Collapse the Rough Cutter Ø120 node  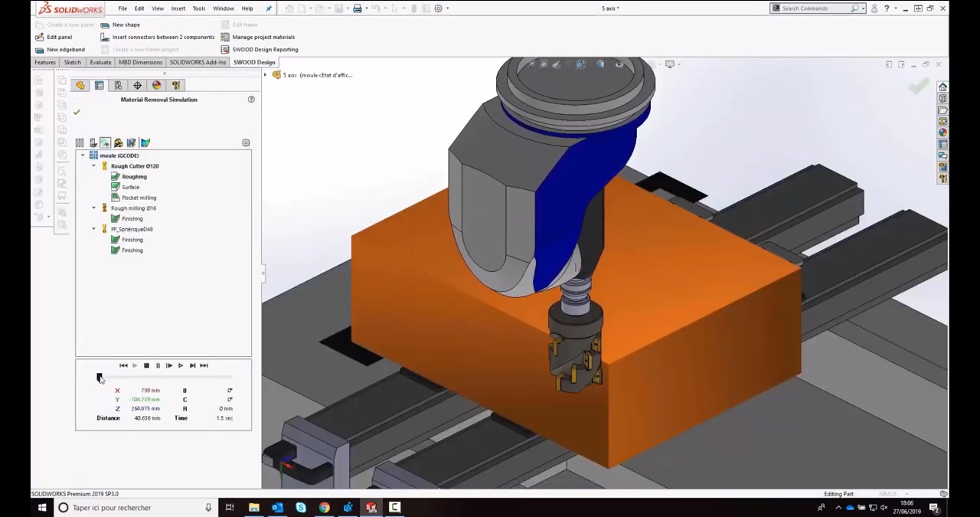coord(93,166)
